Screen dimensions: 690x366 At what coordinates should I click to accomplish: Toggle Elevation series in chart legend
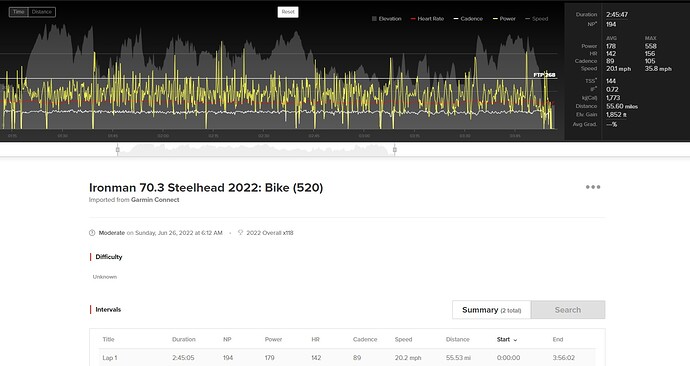click(x=386, y=19)
